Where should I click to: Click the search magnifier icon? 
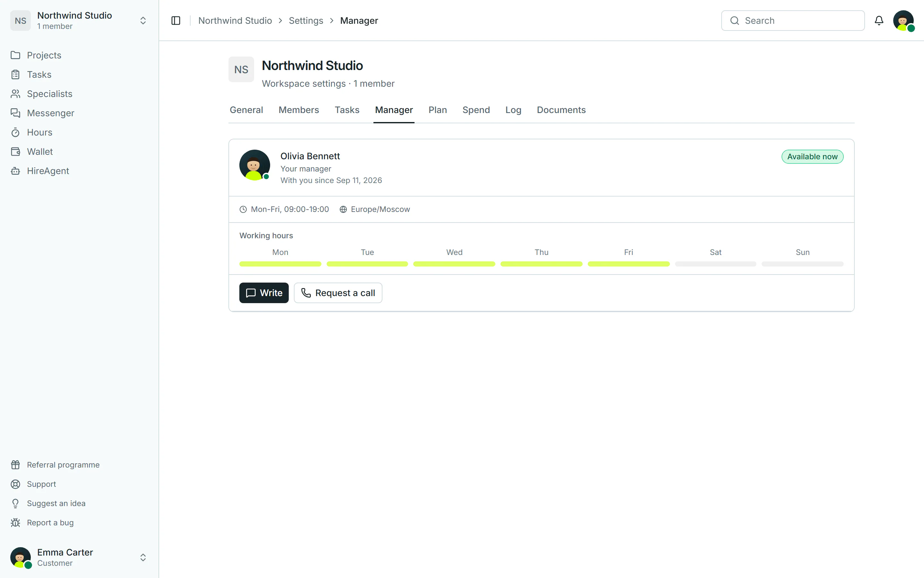tap(735, 21)
